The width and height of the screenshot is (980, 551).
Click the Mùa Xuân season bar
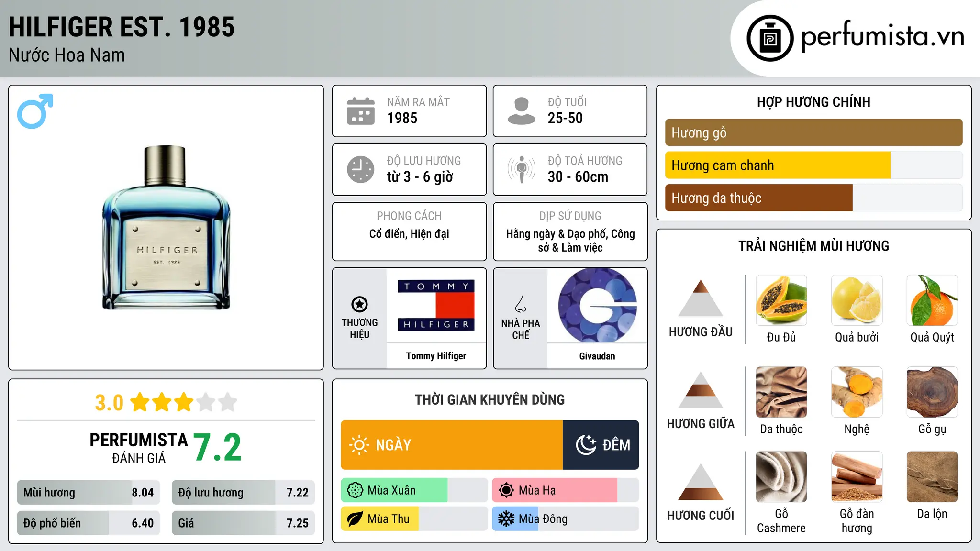pos(414,490)
